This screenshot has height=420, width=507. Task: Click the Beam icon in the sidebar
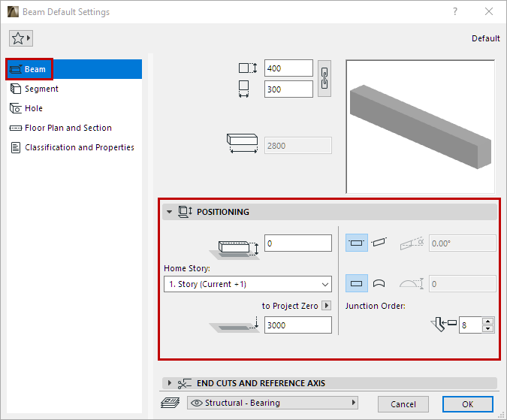pyautogui.click(x=16, y=69)
